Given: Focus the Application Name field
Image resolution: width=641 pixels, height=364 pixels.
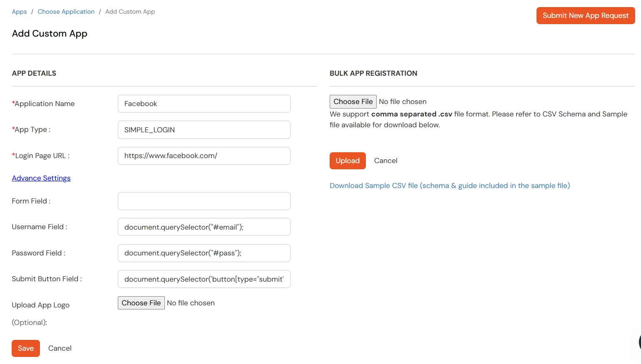Looking at the screenshot, I should pyautogui.click(x=204, y=104).
